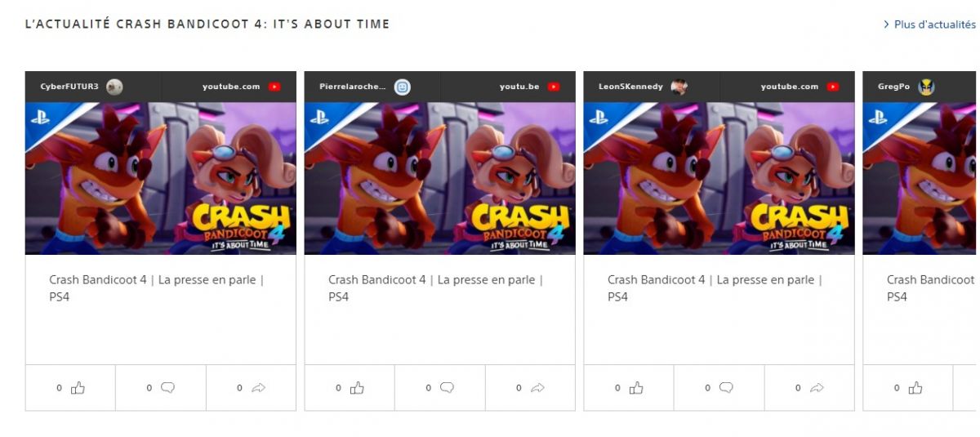
Task: Click LeonSKennedy's avatar picture
Action: point(679,87)
